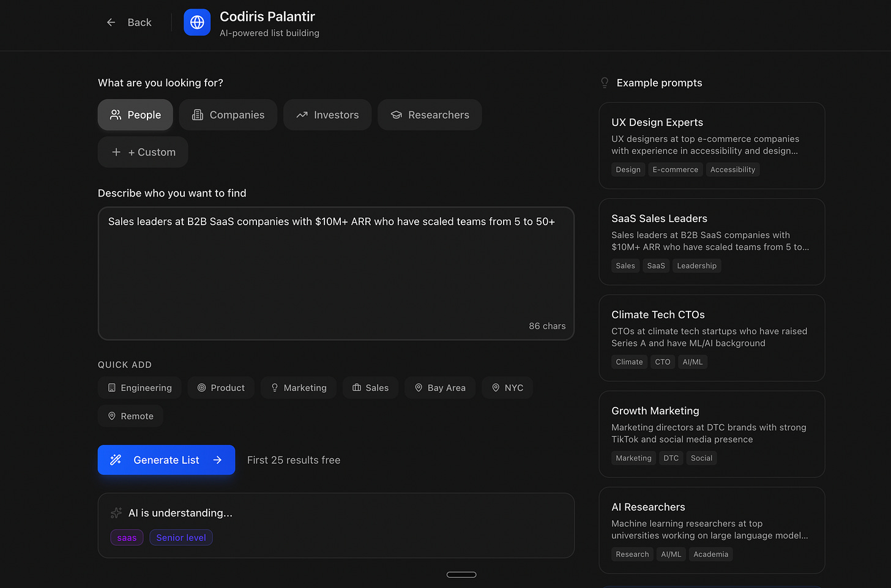Use the Growth Marketing example prompt
Viewport: 891px width, 588px height.
tap(712, 434)
